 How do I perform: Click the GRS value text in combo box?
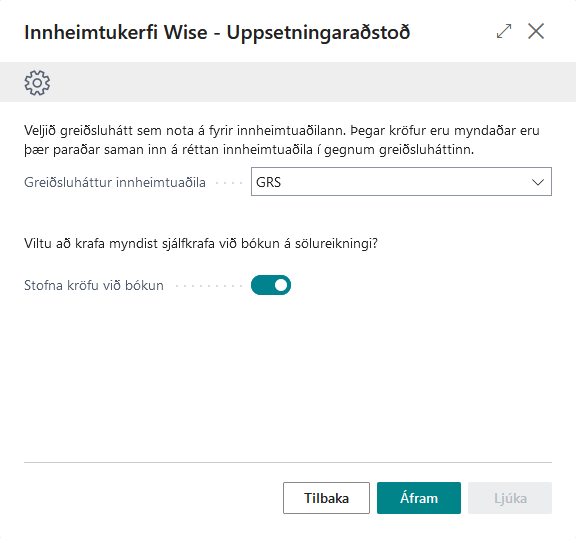tap(269, 182)
